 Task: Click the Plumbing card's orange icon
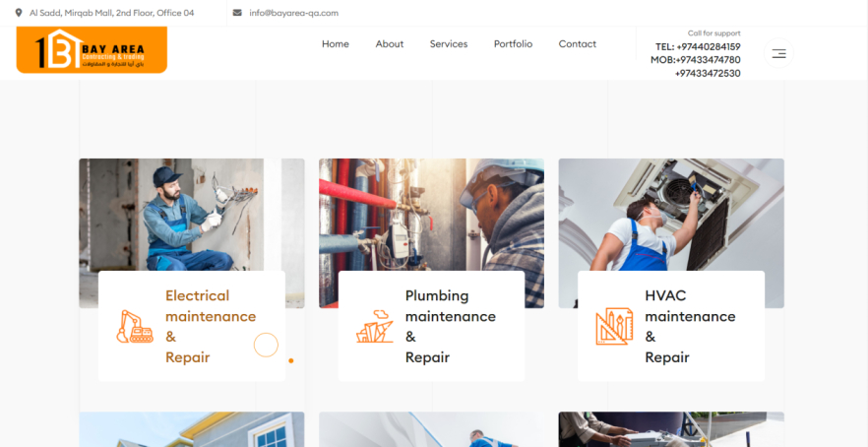point(374,326)
